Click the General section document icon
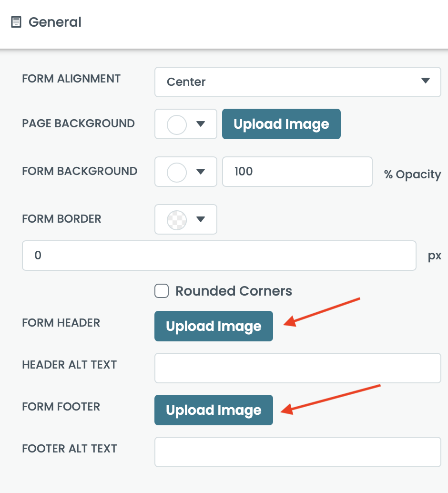Viewport: 448px width, 493px height. click(x=16, y=22)
